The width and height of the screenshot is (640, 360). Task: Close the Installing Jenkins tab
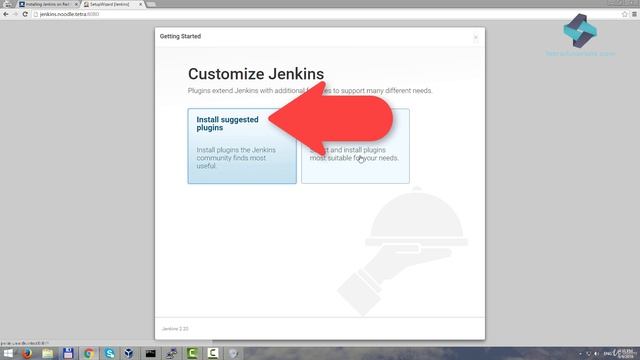pyautogui.click(x=76, y=4)
